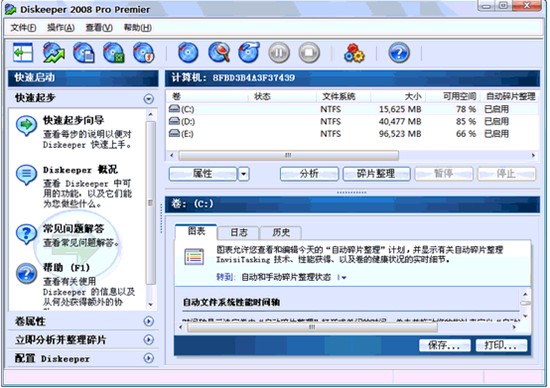Screen dimensions: 550x388
Task: Click the quick start pane down scroll arrow
Action: coord(150,305)
